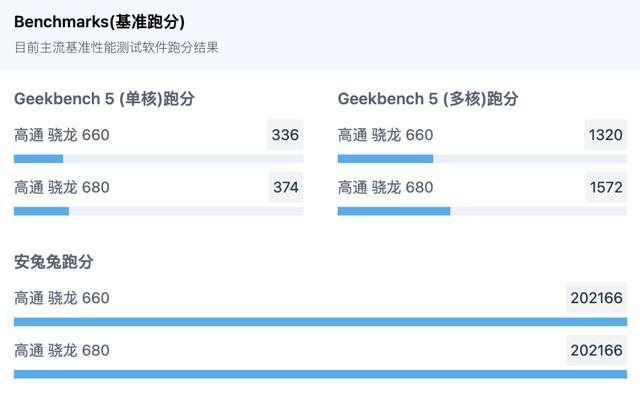Select 高通 骁龙 680 label under 安兔兔跑分
Screen dimensions: 640x401
62,350
